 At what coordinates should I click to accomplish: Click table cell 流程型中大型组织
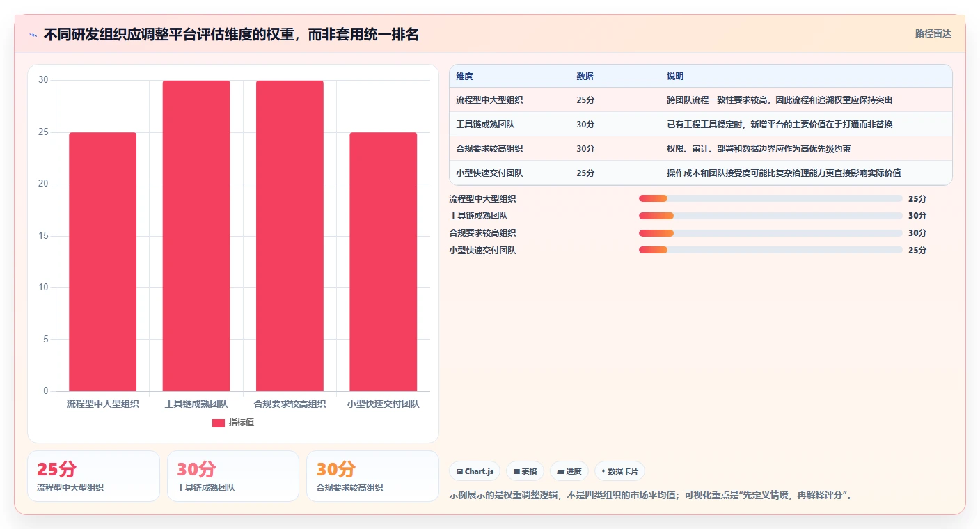(489, 100)
